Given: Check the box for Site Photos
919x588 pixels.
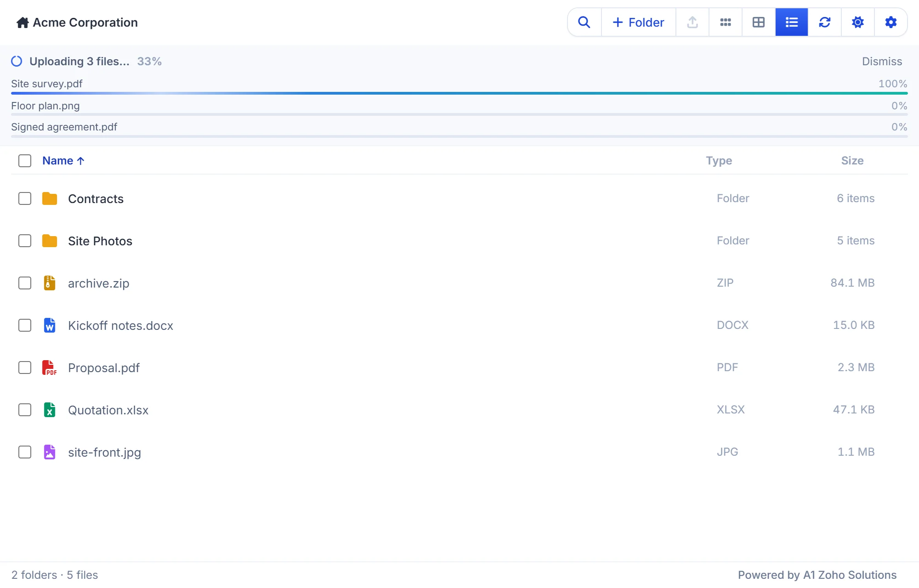Looking at the screenshot, I should point(25,241).
